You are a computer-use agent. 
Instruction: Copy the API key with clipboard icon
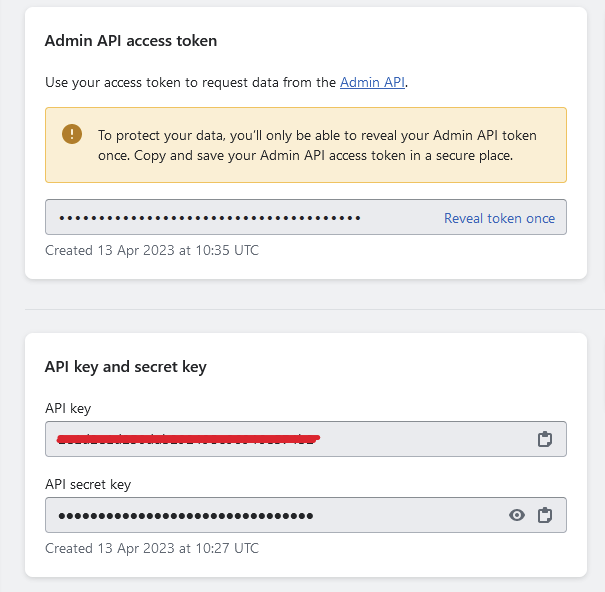[x=545, y=439]
